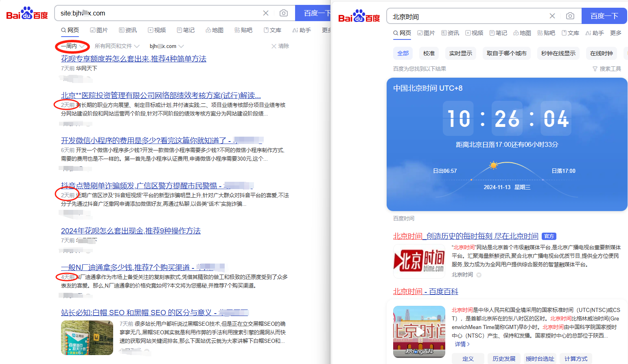Select 视频 tab in right window
The image size is (628, 364).
click(x=474, y=33)
